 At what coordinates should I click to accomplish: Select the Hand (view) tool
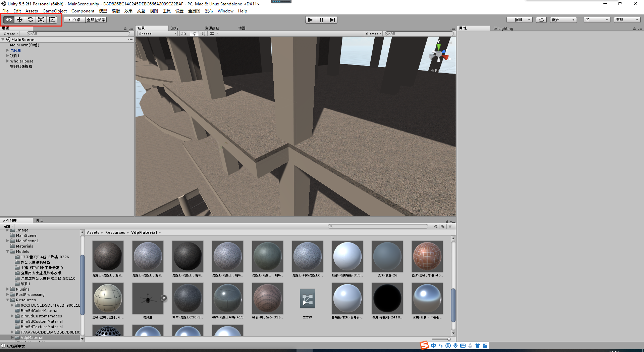click(9, 20)
